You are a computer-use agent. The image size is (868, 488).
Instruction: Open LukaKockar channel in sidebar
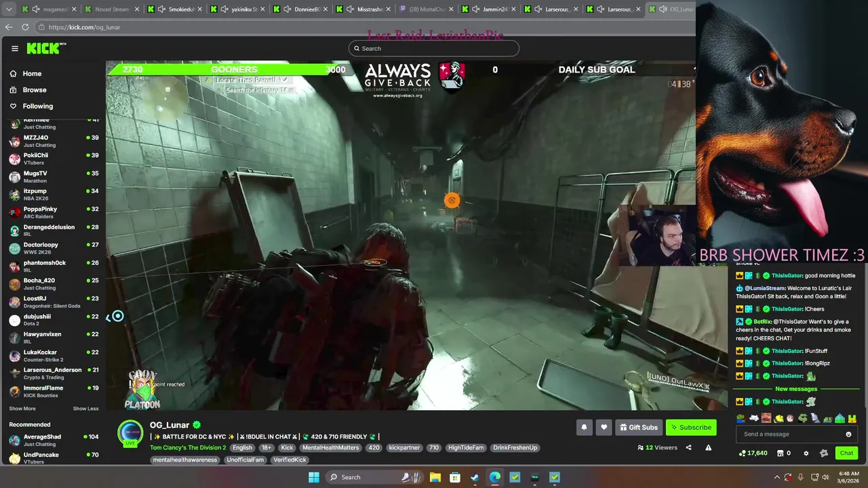[x=53, y=356]
